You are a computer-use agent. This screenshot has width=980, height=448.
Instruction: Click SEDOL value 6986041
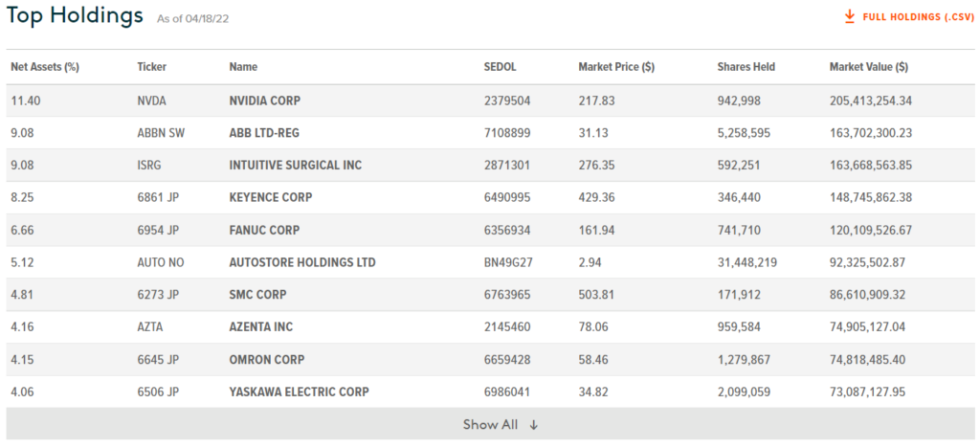(x=507, y=392)
